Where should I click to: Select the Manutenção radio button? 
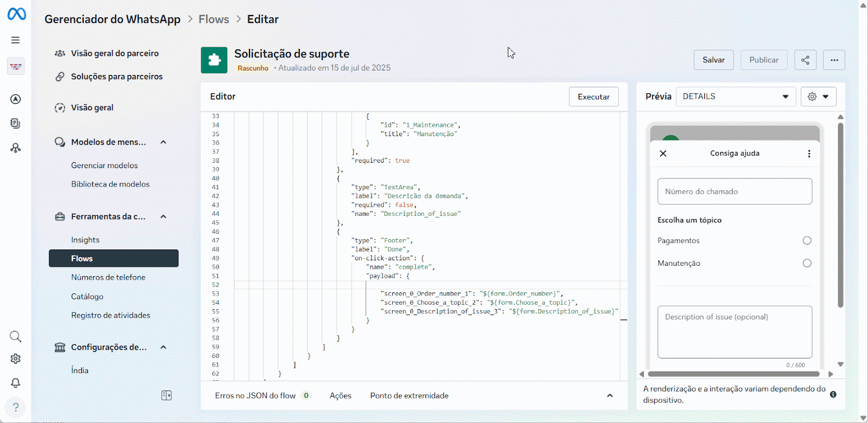pyautogui.click(x=807, y=263)
